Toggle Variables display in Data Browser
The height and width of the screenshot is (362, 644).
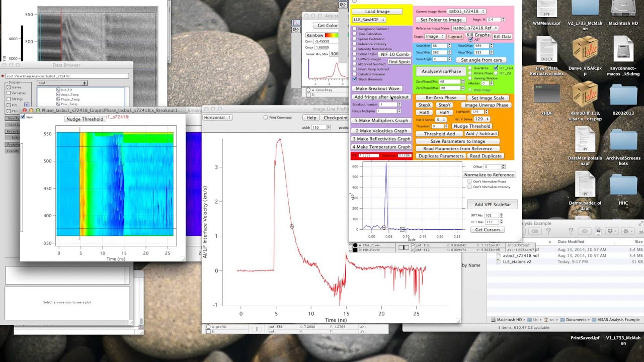(9, 93)
